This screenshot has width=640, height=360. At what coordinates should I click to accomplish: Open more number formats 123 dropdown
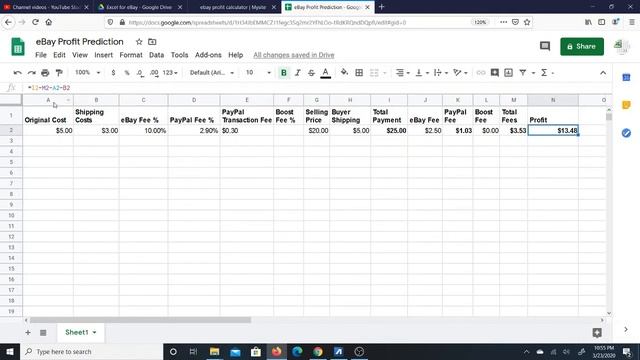pos(170,73)
